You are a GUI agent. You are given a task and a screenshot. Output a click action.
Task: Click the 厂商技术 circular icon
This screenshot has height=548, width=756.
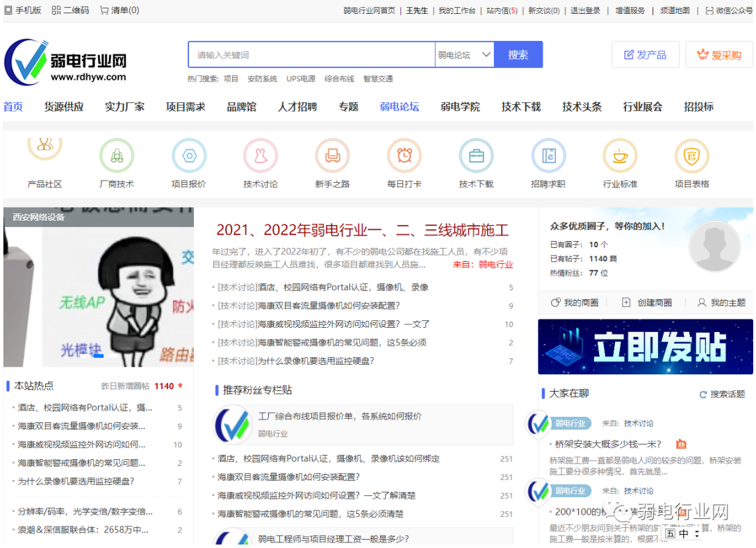click(116, 156)
